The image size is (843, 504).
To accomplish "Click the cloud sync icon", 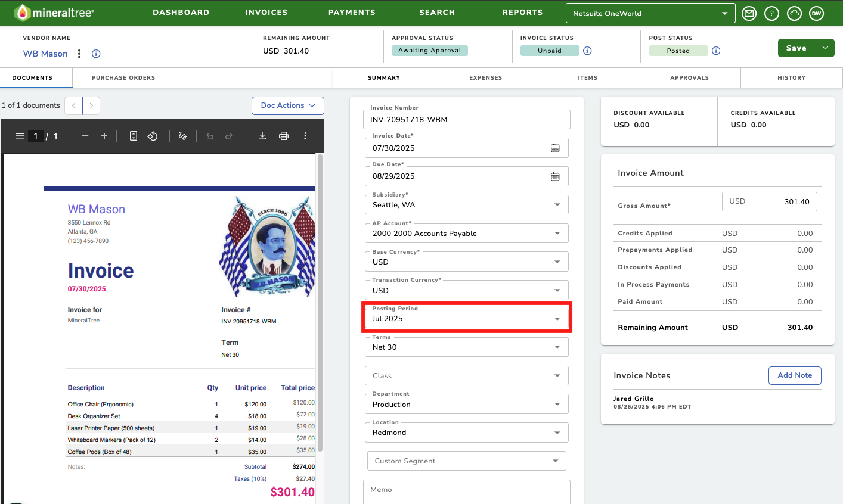I will 794,13.
